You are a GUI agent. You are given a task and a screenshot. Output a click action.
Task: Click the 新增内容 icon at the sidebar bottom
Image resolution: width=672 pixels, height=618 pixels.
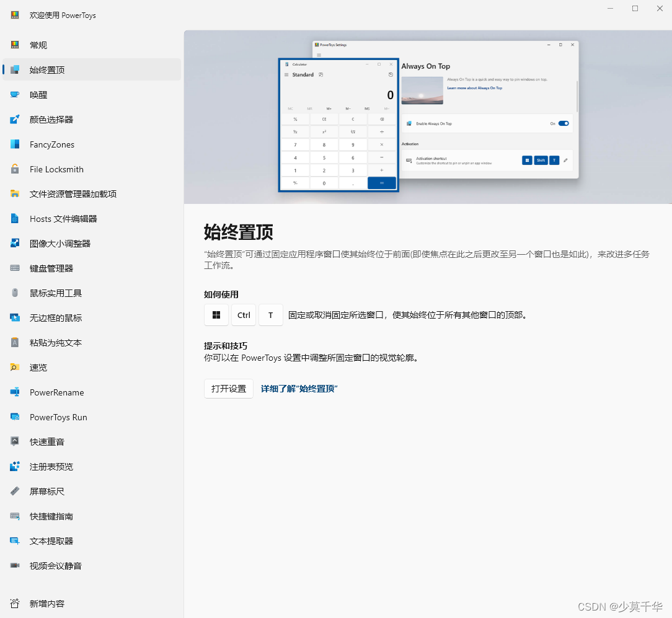[15, 603]
